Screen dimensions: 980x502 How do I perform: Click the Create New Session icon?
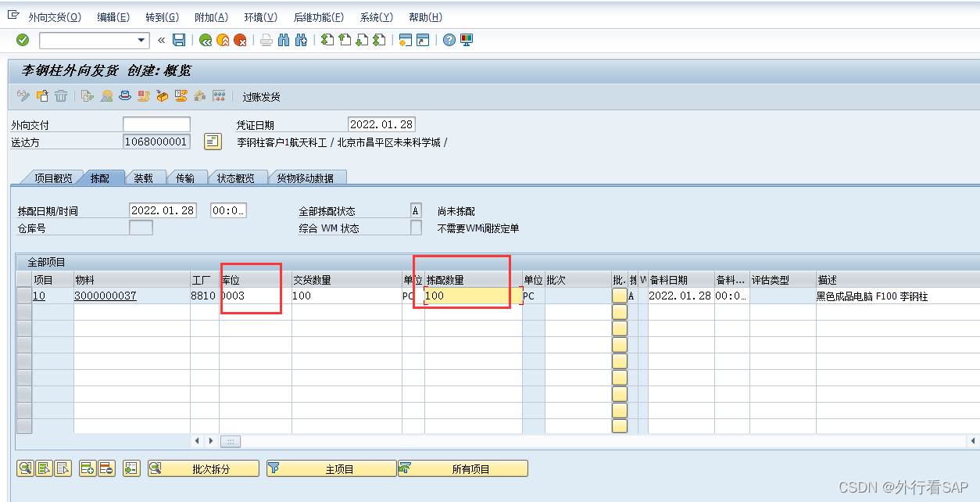406,40
